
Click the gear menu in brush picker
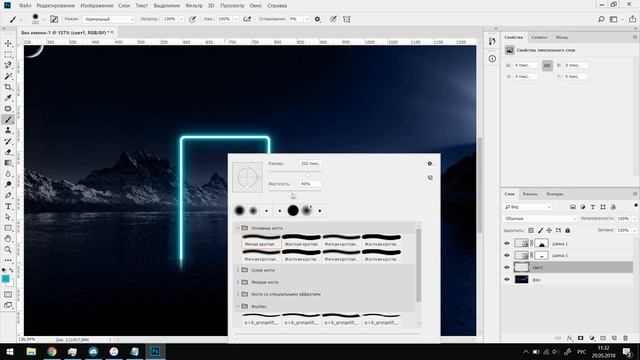(430, 164)
